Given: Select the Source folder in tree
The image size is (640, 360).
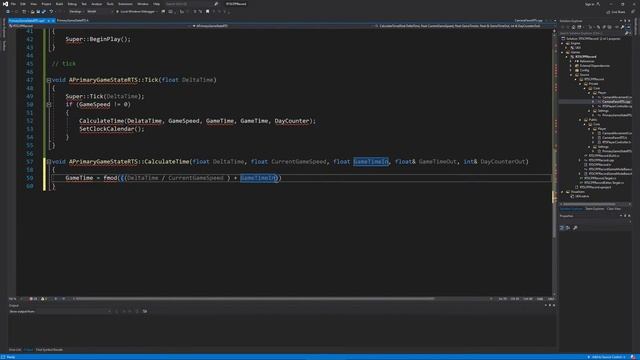Looking at the screenshot, I should [x=584, y=75].
